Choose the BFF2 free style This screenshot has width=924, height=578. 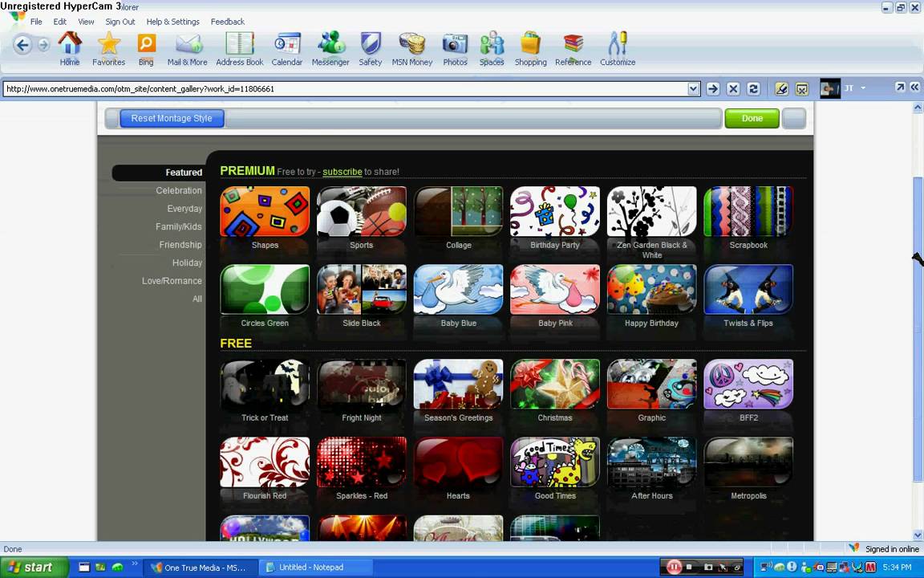[748, 384]
